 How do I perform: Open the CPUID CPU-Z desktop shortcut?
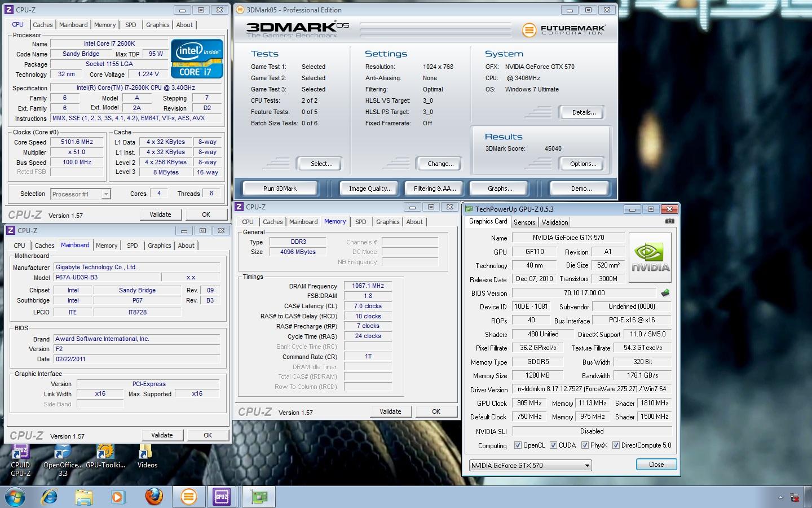[20, 460]
